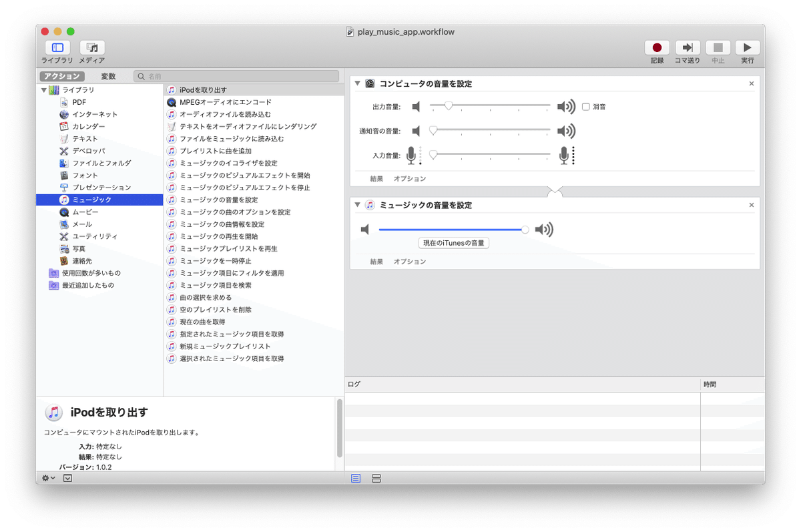Switch to the 変数 tab
Screen dimensions: 801x532
[x=107, y=75]
